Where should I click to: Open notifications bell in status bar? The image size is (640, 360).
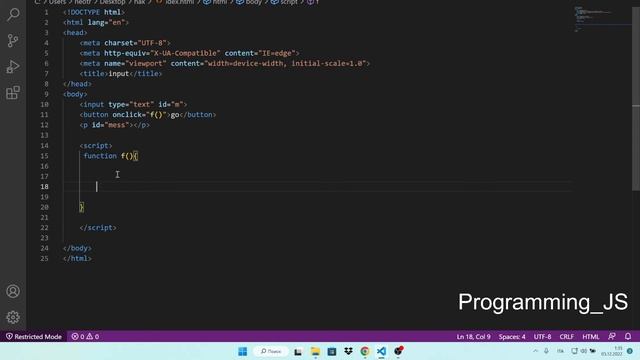(x=628, y=337)
